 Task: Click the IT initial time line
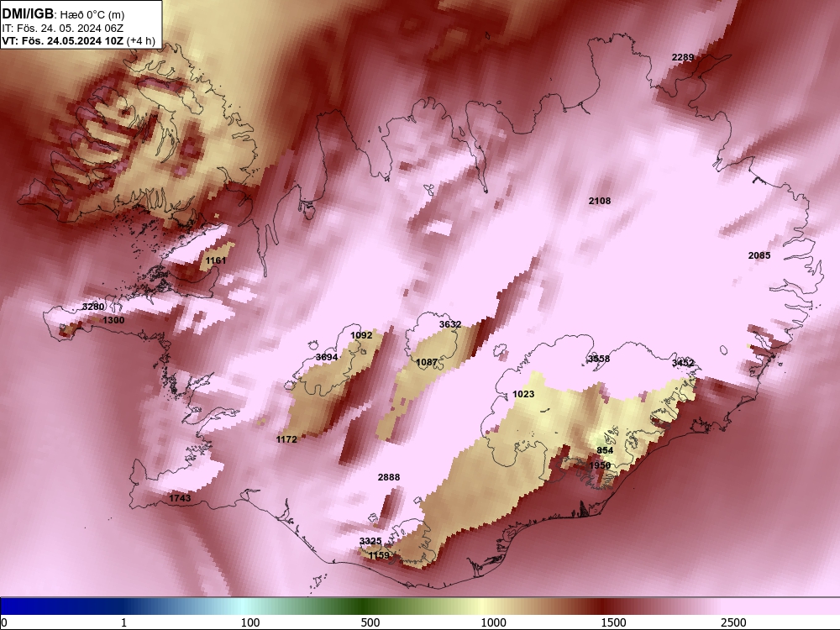point(62,29)
